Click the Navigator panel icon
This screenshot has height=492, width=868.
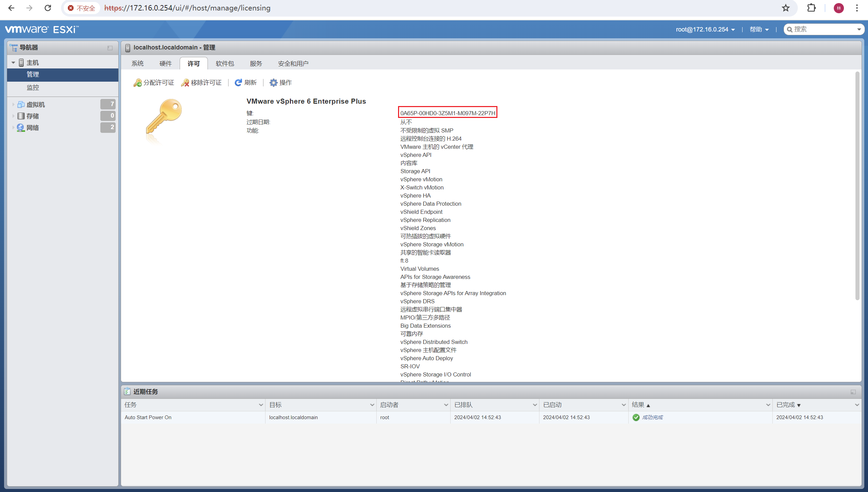click(14, 48)
